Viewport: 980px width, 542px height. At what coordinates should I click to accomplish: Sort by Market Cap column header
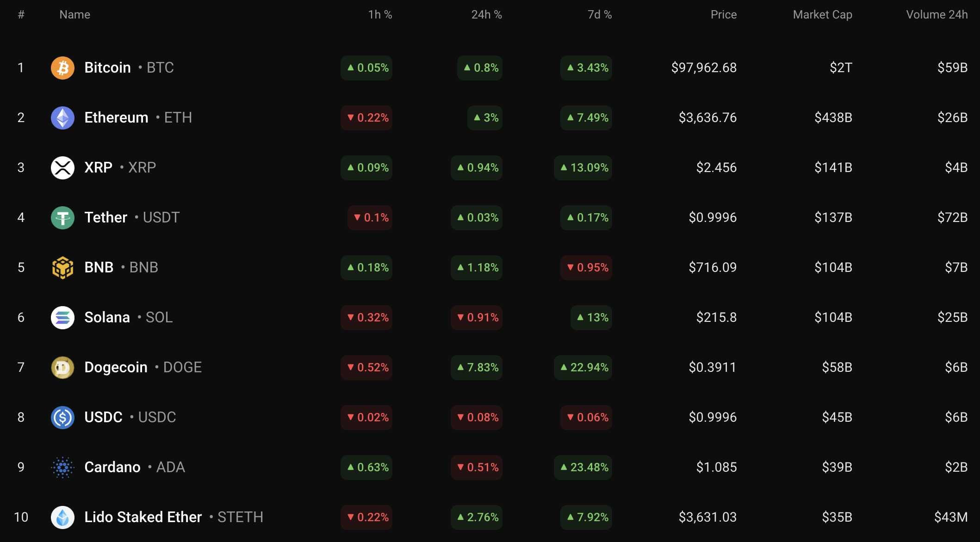[x=822, y=15]
